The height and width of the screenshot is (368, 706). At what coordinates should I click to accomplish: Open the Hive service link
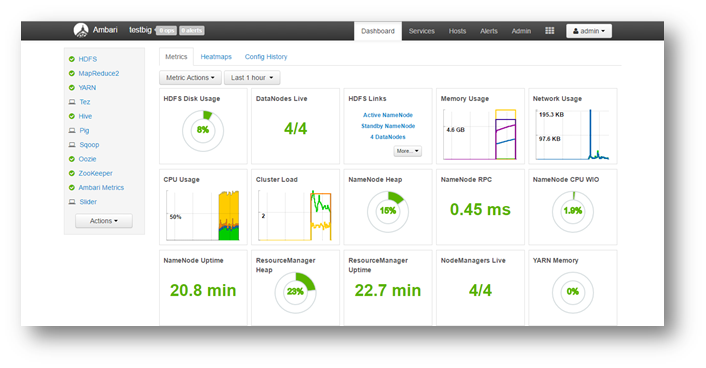pyautogui.click(x=85, y=116)
